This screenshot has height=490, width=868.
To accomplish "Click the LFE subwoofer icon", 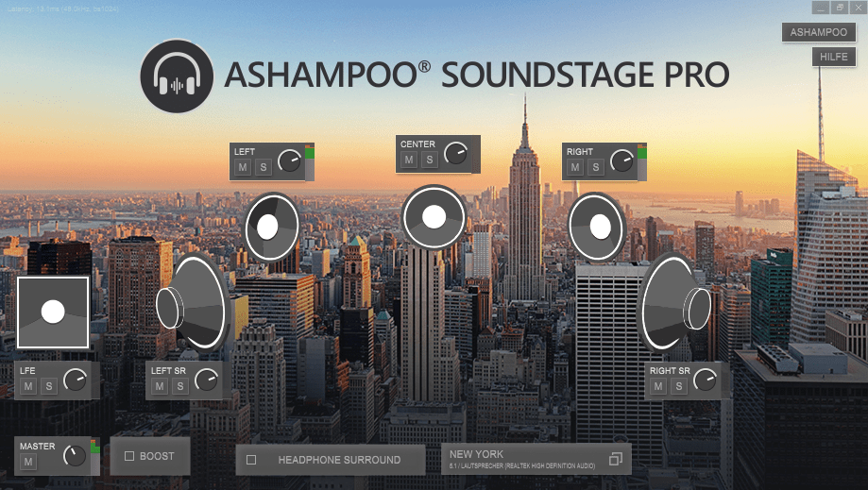I will coord(53,313).
